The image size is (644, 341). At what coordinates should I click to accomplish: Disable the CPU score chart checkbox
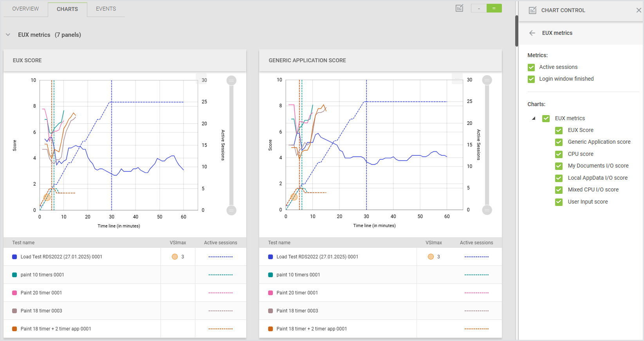pos(559,154)
